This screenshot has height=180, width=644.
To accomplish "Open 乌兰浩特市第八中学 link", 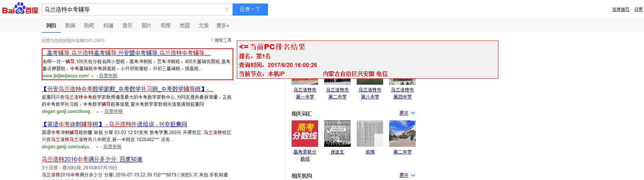I will (x=370, y=93).
